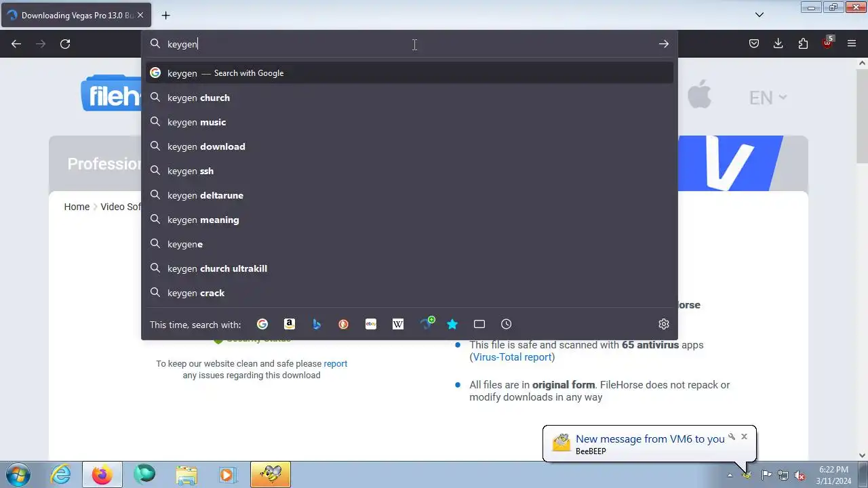Choose 'keygen deltarune' suggestion
Image resolution: width=868 pixels, height=488 pixels.
pyautogui.click(x=410, y=195)
